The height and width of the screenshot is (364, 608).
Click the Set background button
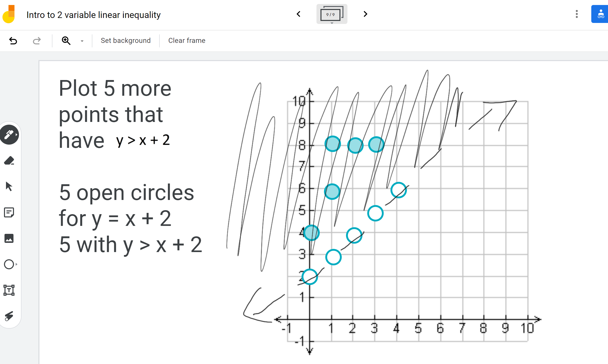pos(126,40)
